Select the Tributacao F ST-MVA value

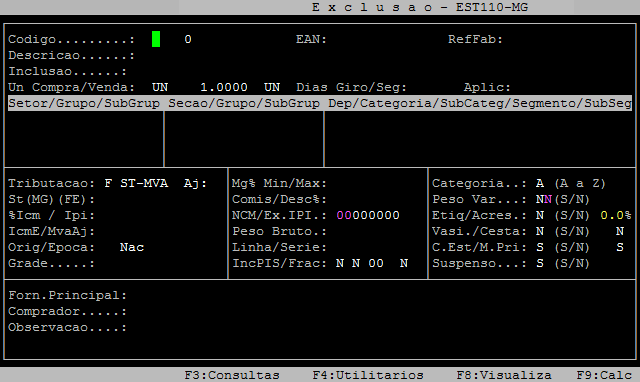(136, 183)
